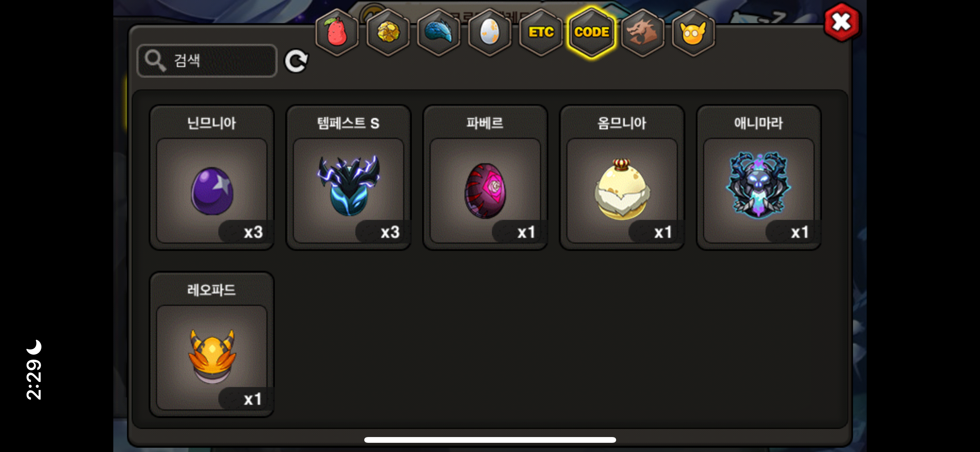This screenshot has width=980, height=452.
Task: Tap the white home indicator bar
Action: click(x=490, y=440)
